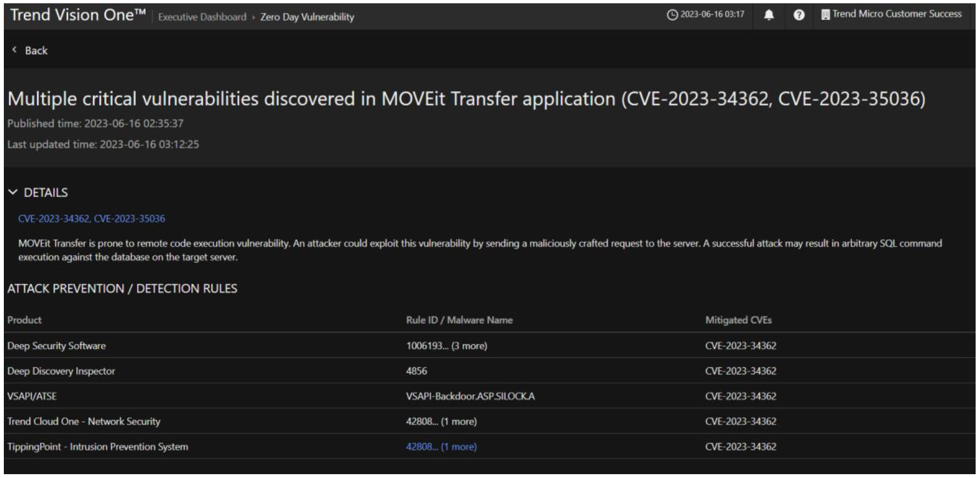Open the help question mark icon
The height and width of the screenshot is (478, 980).
click(799, 15)
